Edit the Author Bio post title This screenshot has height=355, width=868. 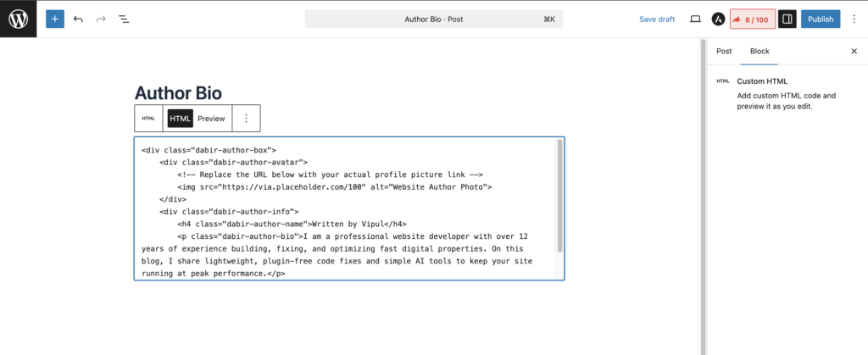[178, 92]
